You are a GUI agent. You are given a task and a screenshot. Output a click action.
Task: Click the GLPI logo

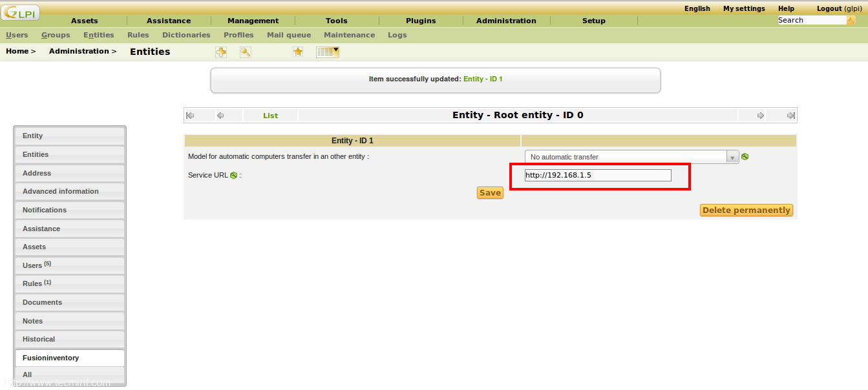(x=21, y=12)
